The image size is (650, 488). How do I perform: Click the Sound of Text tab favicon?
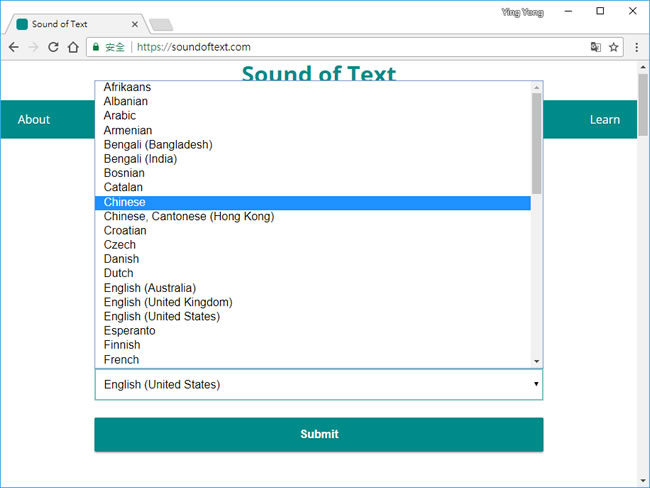22,24
